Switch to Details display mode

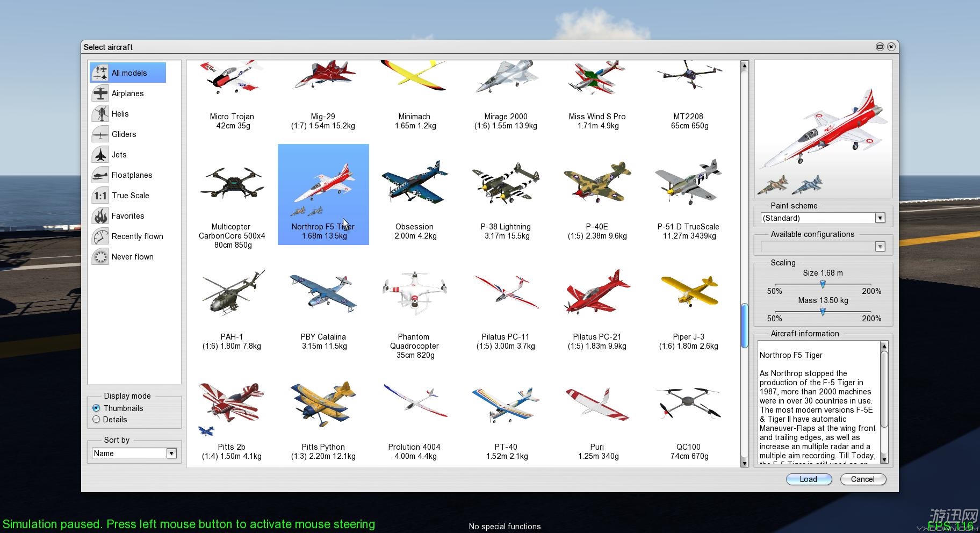96,419
